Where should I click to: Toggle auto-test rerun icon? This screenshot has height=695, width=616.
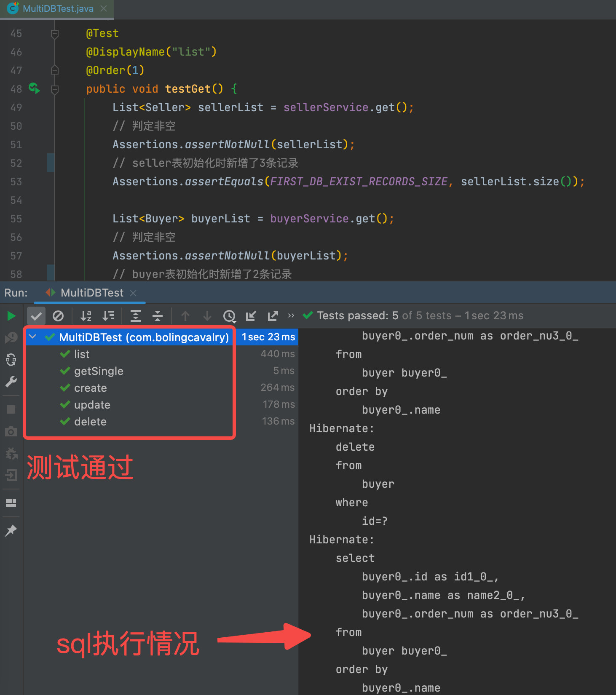pos(11,359)
